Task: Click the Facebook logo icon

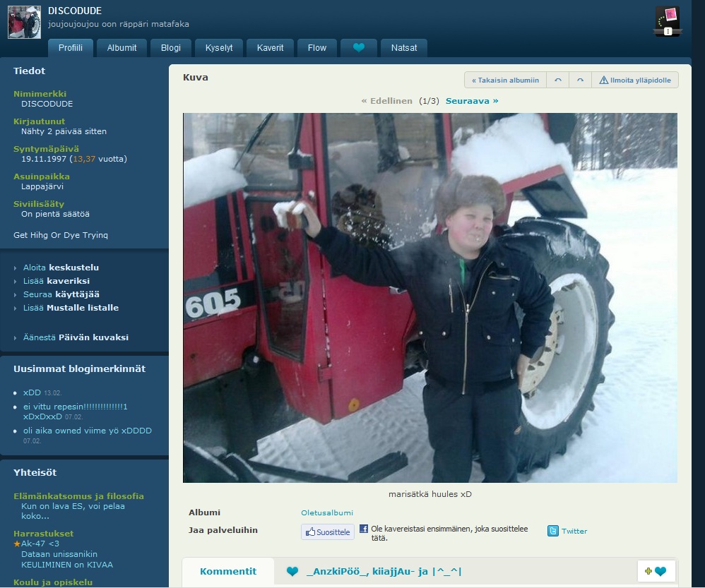Action: [x=363, y=529]
